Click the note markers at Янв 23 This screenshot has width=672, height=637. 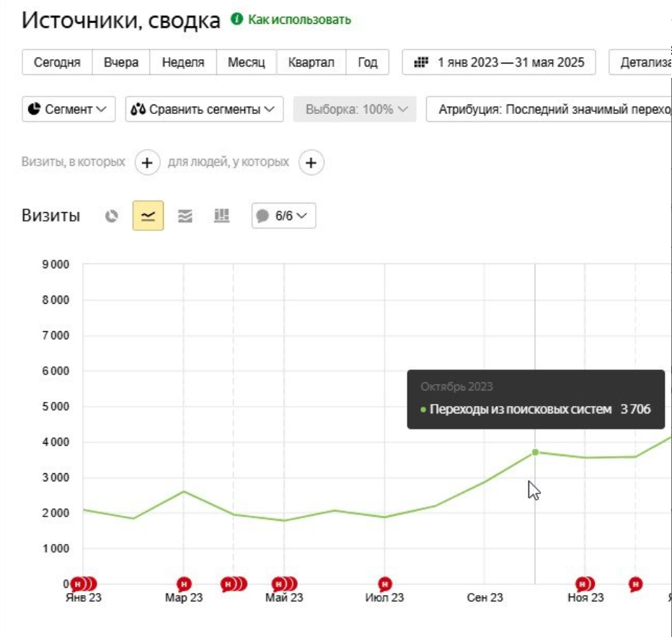83,584
